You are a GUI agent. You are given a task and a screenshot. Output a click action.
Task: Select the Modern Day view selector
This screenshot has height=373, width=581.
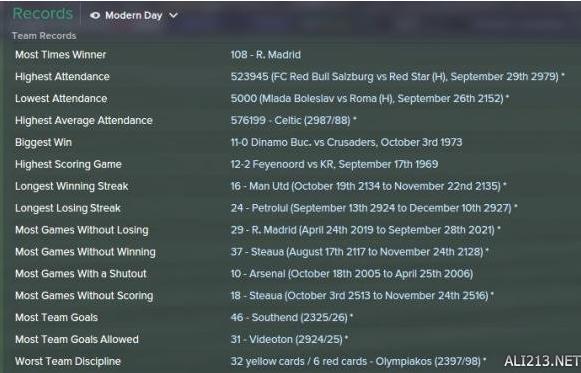tap(134, 16)
